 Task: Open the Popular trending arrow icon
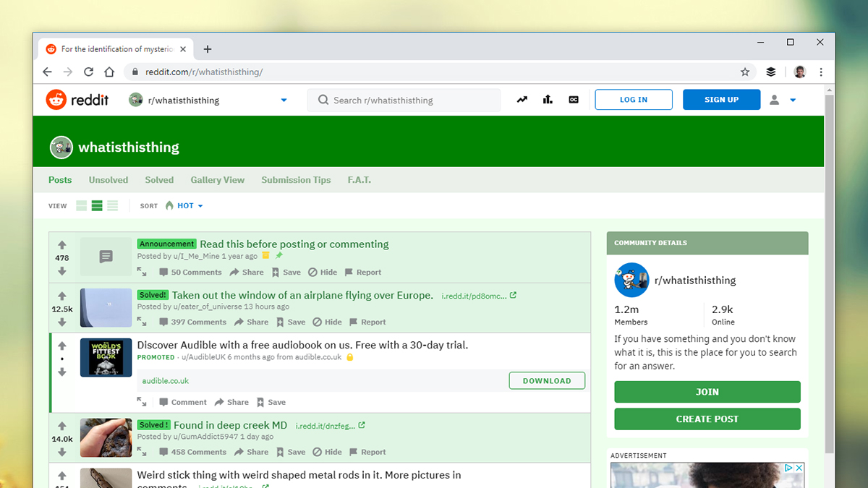coord(522,100)
